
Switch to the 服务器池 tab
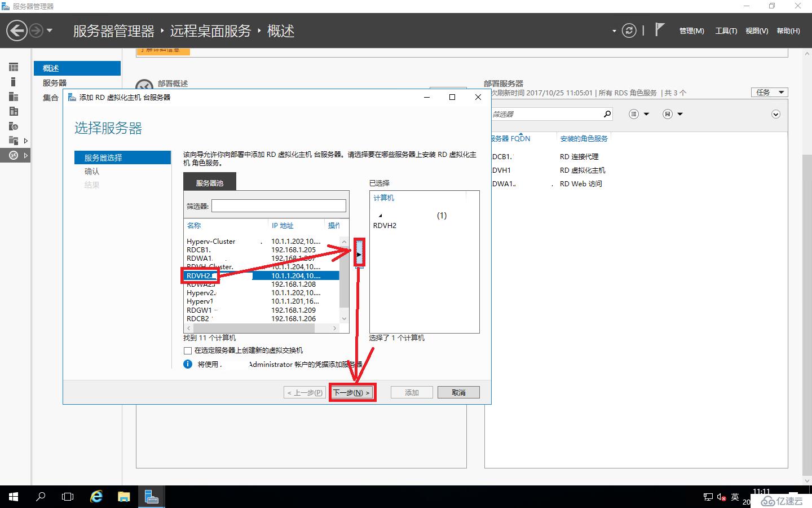[210, 183]
